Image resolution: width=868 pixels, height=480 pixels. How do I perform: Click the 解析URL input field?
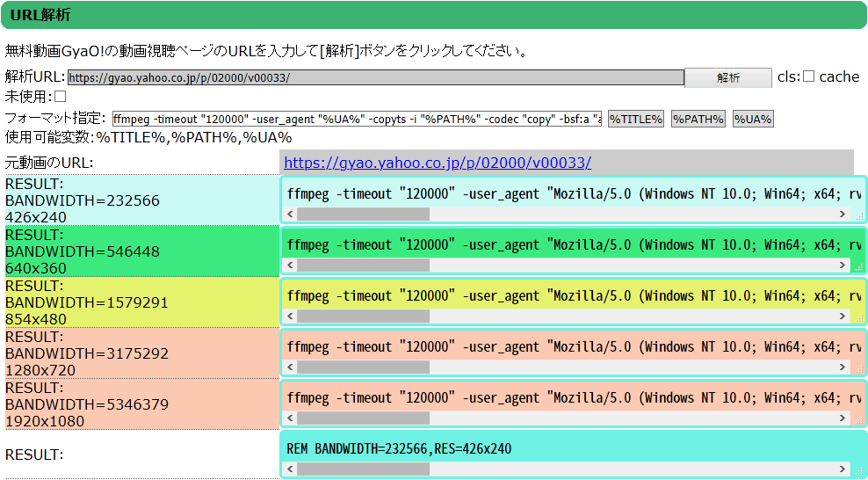point(376,77)
